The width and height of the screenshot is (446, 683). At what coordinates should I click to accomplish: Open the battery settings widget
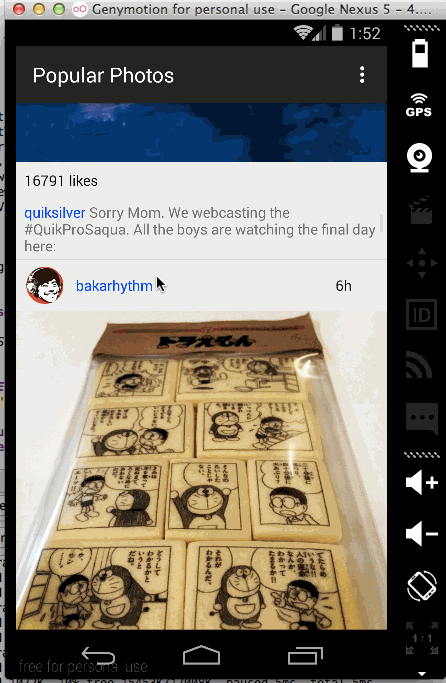(420, 53)
